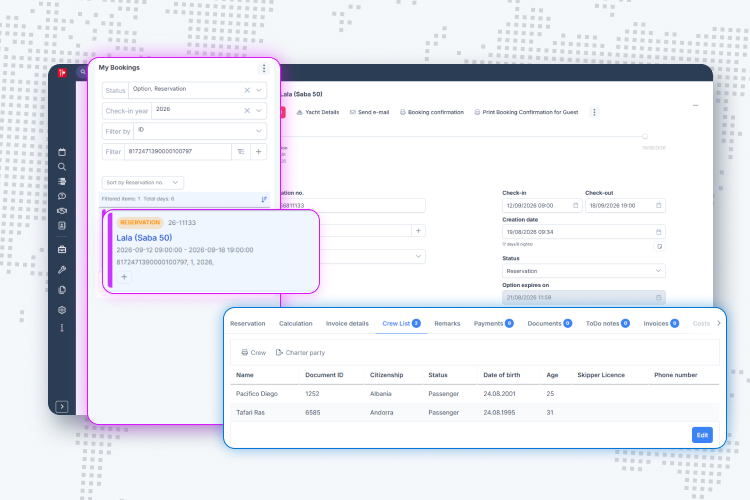The height and width of the screenshot is (500, 750).
Task: Open the Check-out date calendar picker
Action: tap(658, 205)
